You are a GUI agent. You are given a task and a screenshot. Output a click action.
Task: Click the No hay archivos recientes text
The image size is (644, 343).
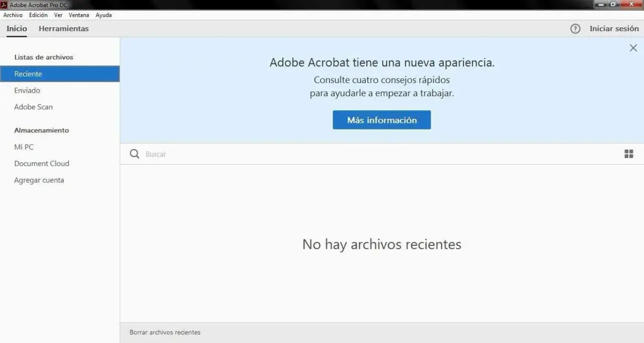click(382, 244)
